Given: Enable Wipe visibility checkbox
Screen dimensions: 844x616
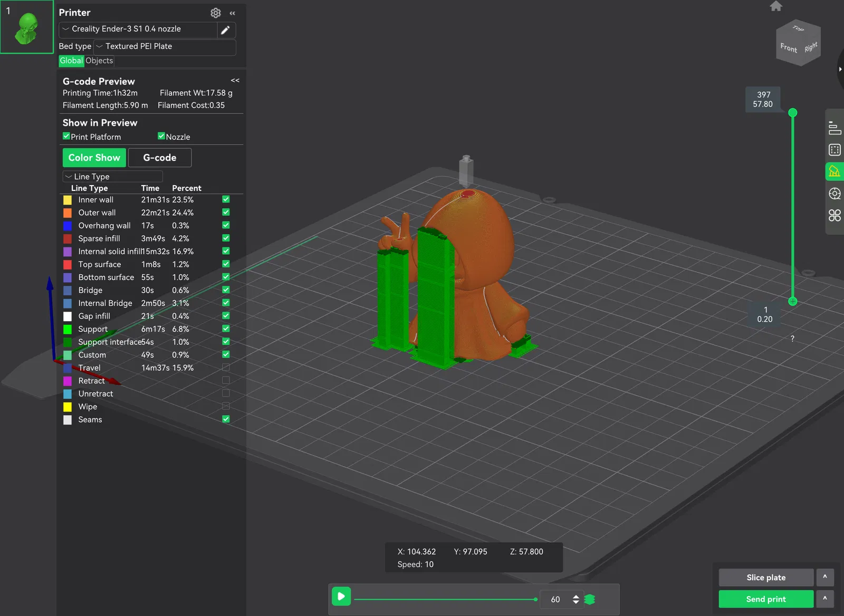Looking at the screenshot, I should (226, 406).
